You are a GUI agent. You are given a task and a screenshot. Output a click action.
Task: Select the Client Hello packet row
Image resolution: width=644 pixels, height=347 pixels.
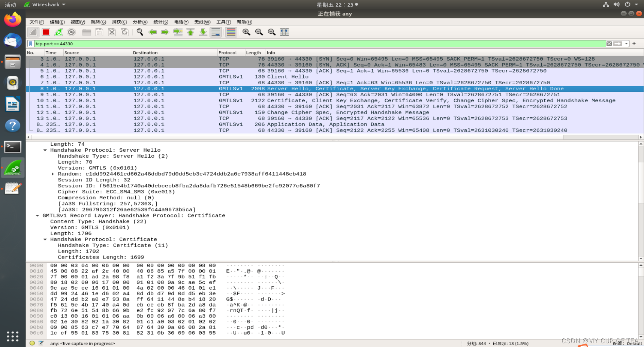(x=335, y=77)
